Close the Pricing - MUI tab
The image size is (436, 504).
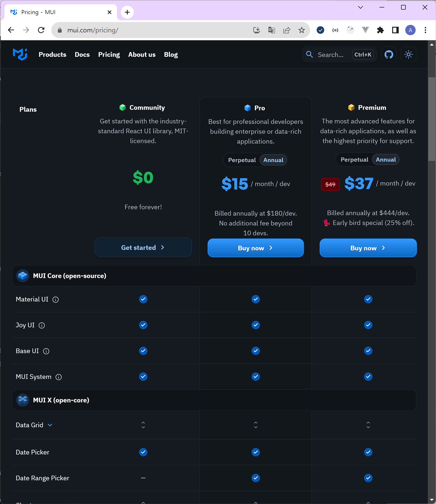point(109,12)
